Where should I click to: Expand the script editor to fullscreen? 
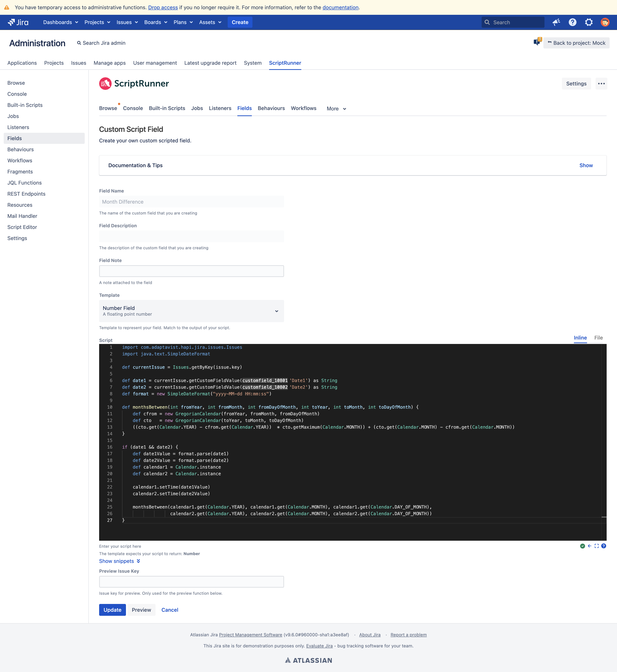coord(597,546)
